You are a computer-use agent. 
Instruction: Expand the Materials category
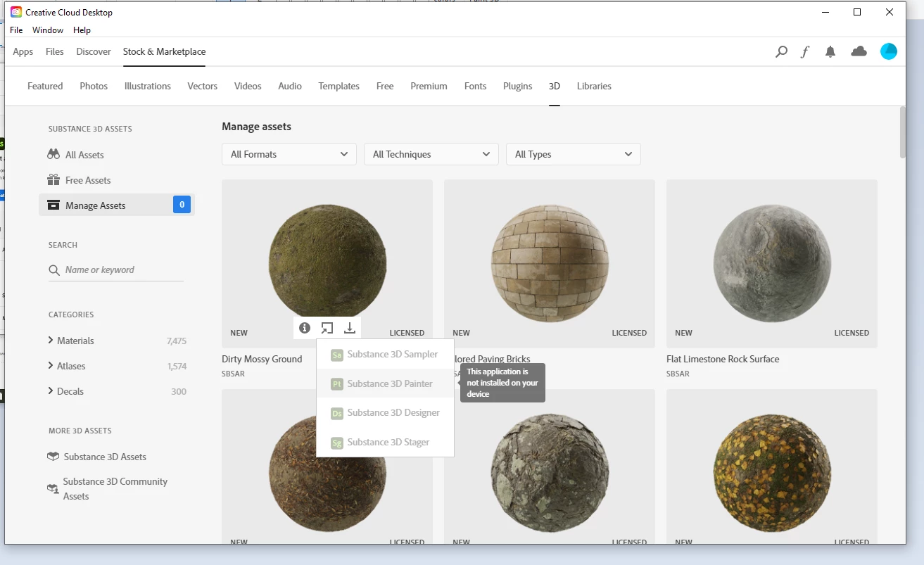click(x=51, y=341)
